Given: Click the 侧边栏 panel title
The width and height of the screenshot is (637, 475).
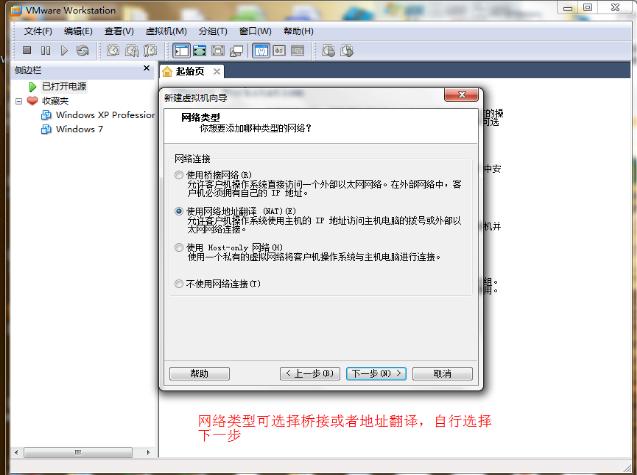Looking at the screenshot, I should click(x=28, y=70).
